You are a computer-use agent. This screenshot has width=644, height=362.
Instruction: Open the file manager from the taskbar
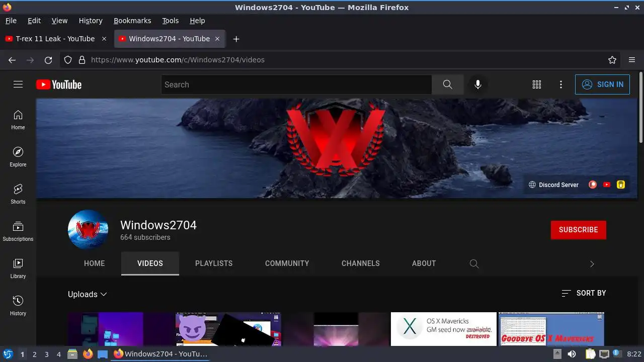[72, 354]
